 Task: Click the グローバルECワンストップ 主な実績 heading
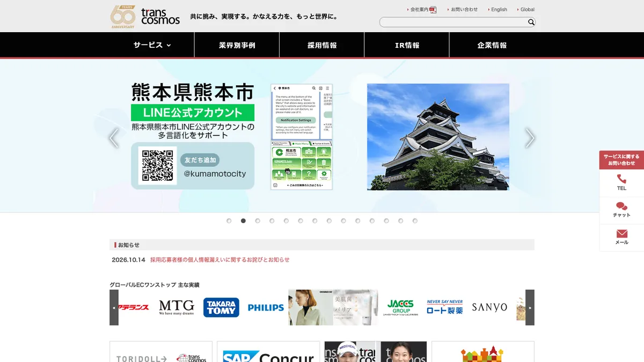click(155, 285)
